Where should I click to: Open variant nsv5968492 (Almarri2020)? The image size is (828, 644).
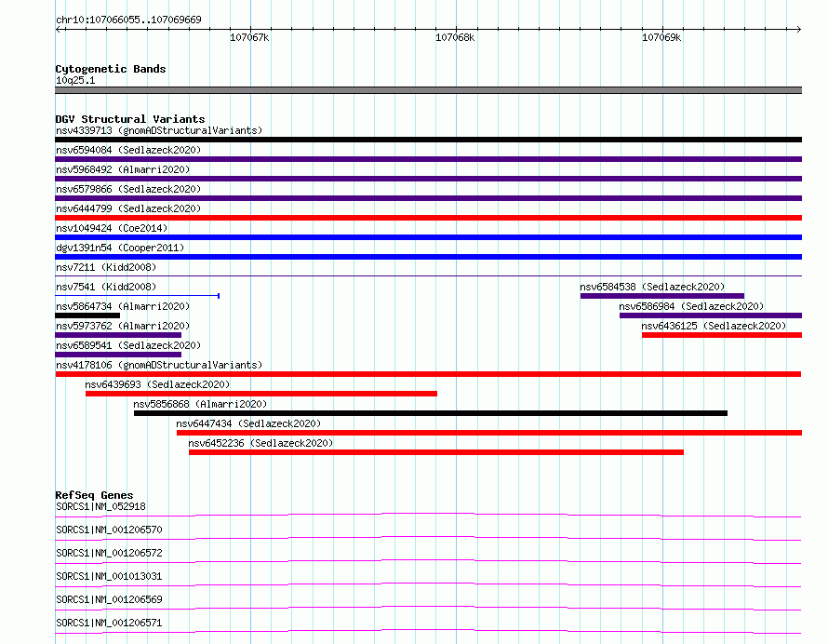click(123, 169)
